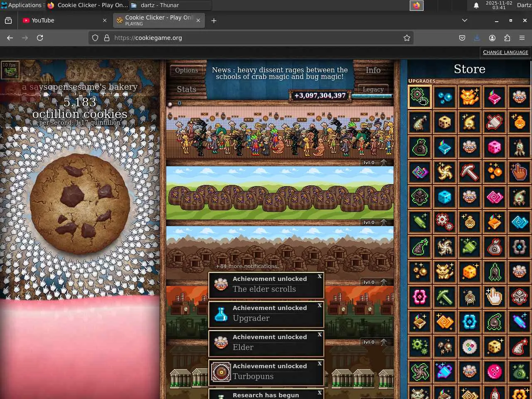Dismiss the Research has begun notification
Image resolution: width=532 pixels, height=399 pixels.
tap(320, 393)
